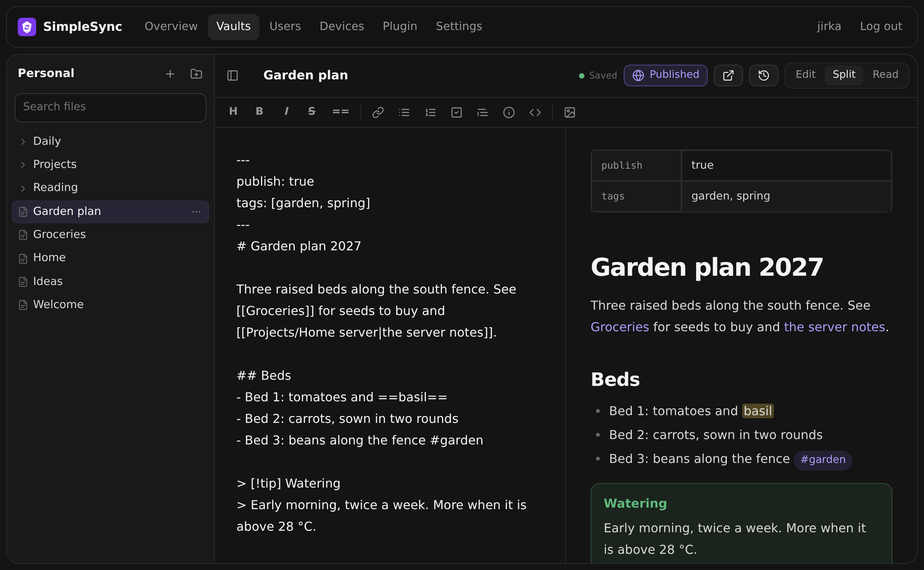Follow the Groceries link in preview
Screen dimensions: 924x570
click(x=620, y=327)
